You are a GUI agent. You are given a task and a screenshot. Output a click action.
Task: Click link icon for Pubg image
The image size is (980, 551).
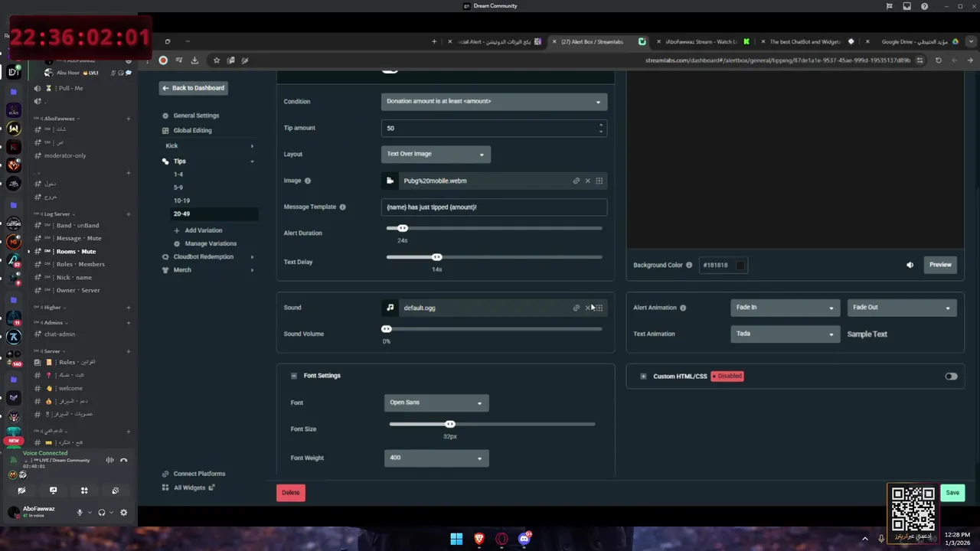577,181
